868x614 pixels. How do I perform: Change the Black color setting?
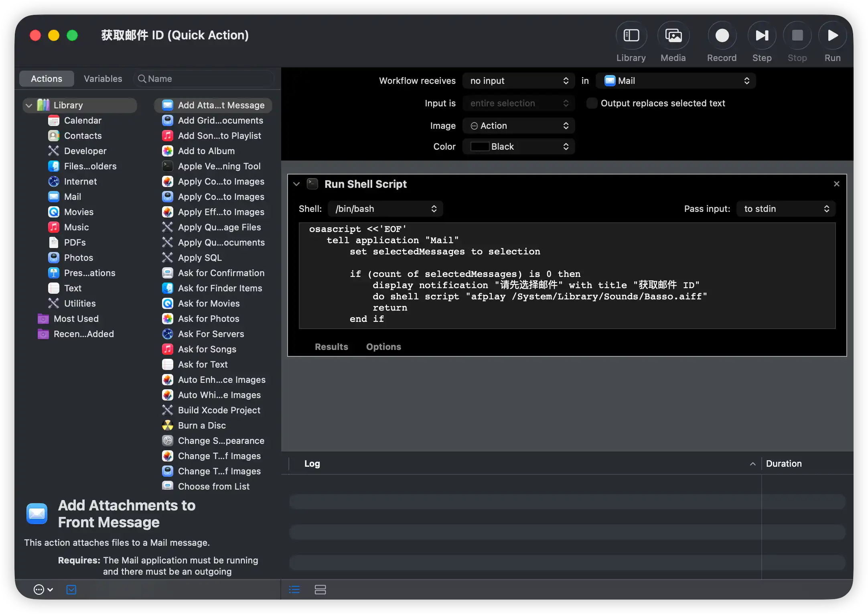(518, 146)
